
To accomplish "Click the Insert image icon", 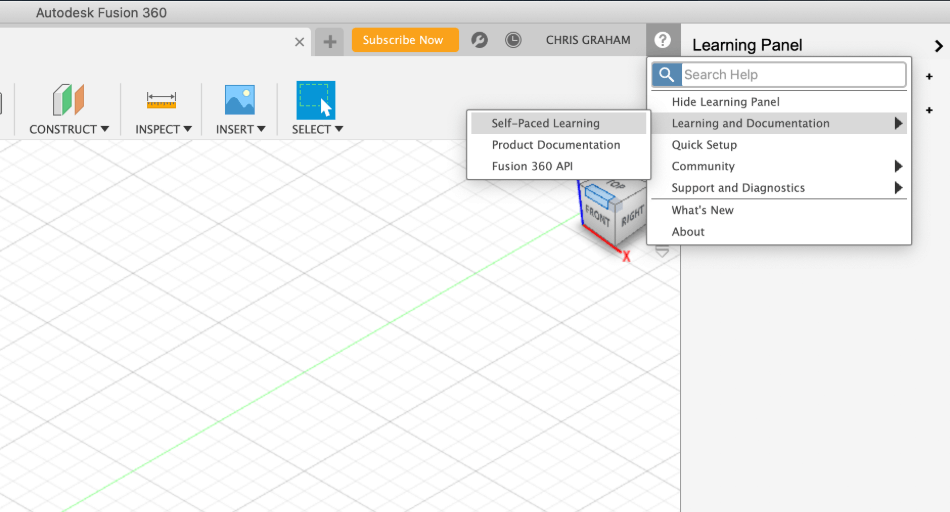I will click(x=240, y=100).
